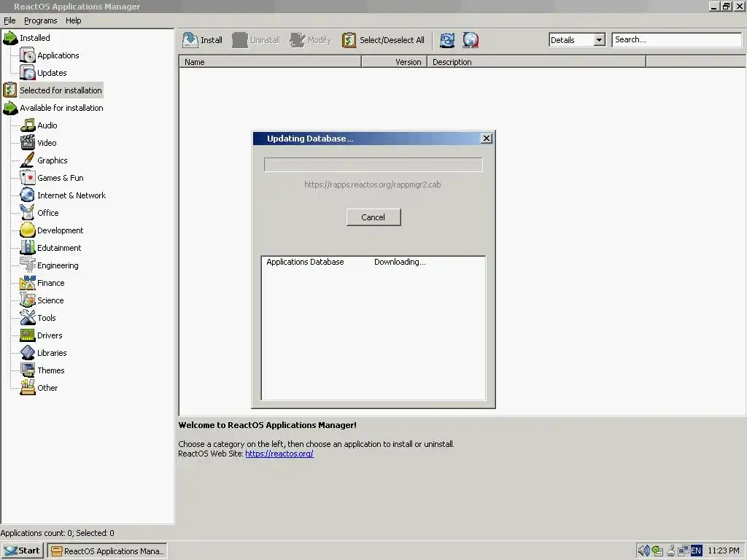The image size is (747, 560).
Task: Open the File menu
Action: tap(9, 20)
